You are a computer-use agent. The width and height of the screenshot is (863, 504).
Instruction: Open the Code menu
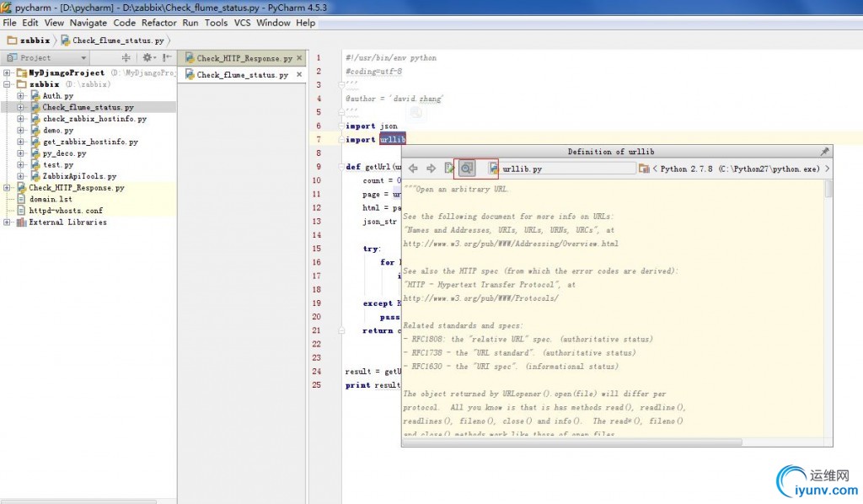point(125,23)
